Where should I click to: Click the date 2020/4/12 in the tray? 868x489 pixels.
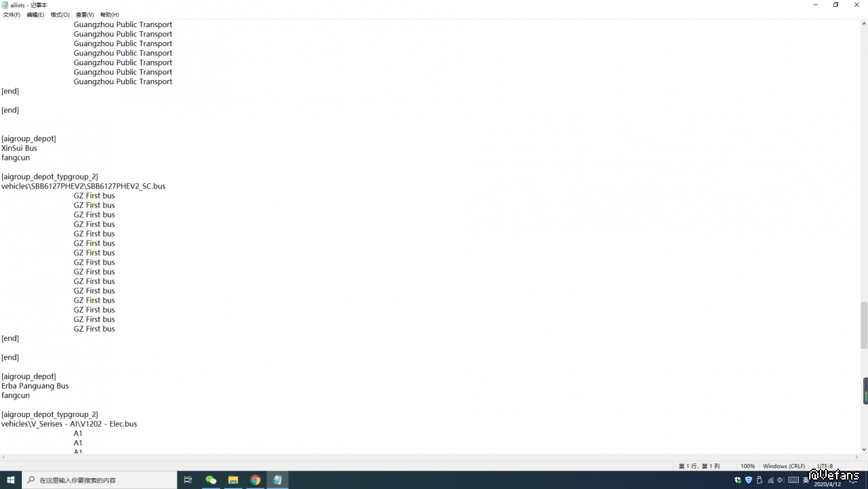(x=827, y=484)
